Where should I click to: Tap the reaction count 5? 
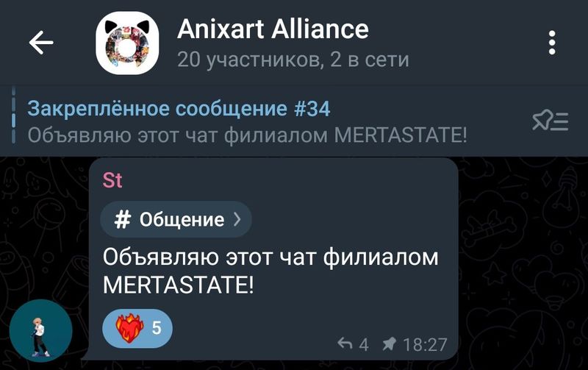pyautogui.click(x=157, y=328)
